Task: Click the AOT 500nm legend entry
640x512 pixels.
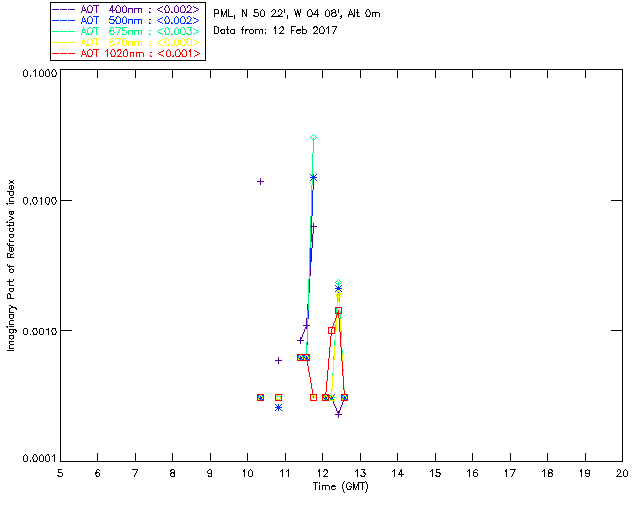Action: (126, 20)
